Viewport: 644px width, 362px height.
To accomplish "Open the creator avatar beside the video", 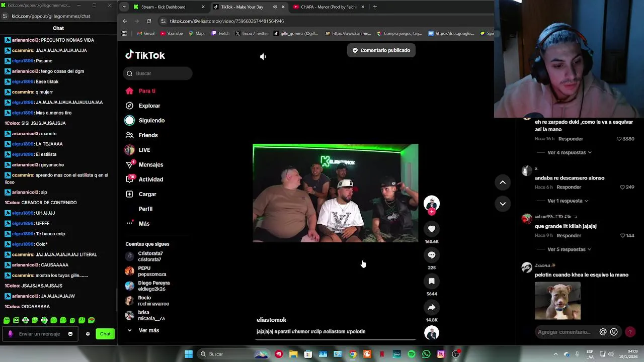I will pyautogui.click(x=432, y=203).
